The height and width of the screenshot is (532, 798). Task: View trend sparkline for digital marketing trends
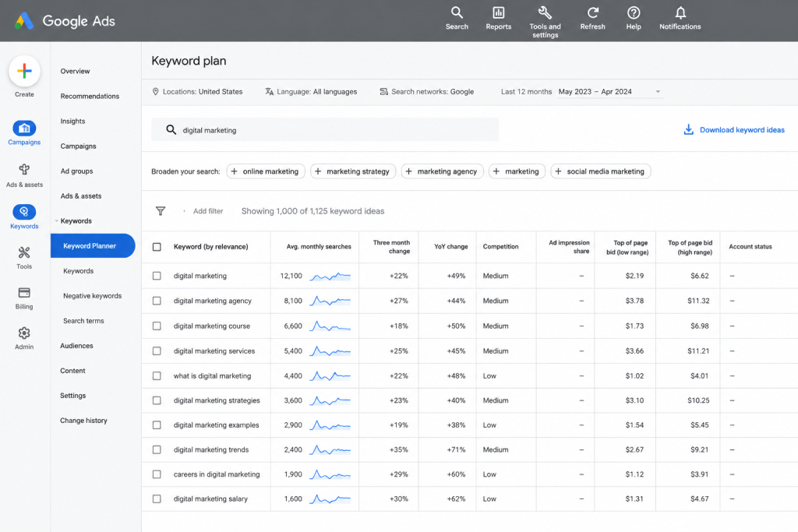330,449
